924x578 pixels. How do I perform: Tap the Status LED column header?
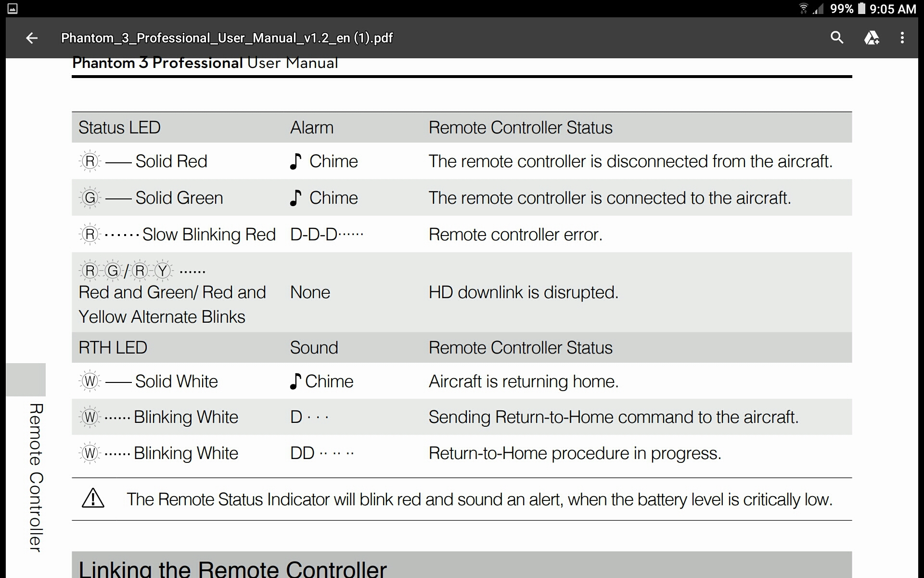click(119, 128)
